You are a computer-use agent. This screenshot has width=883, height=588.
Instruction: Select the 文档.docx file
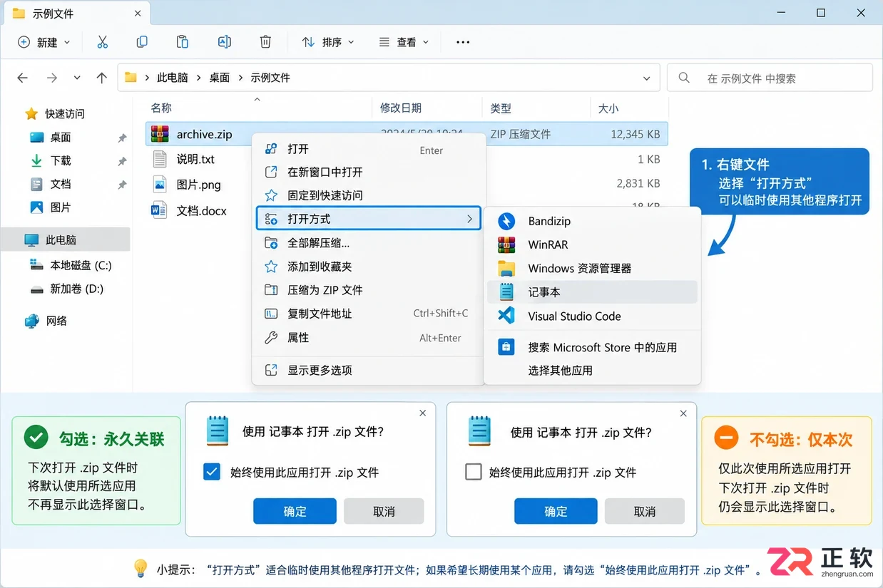tap(201, 210)
